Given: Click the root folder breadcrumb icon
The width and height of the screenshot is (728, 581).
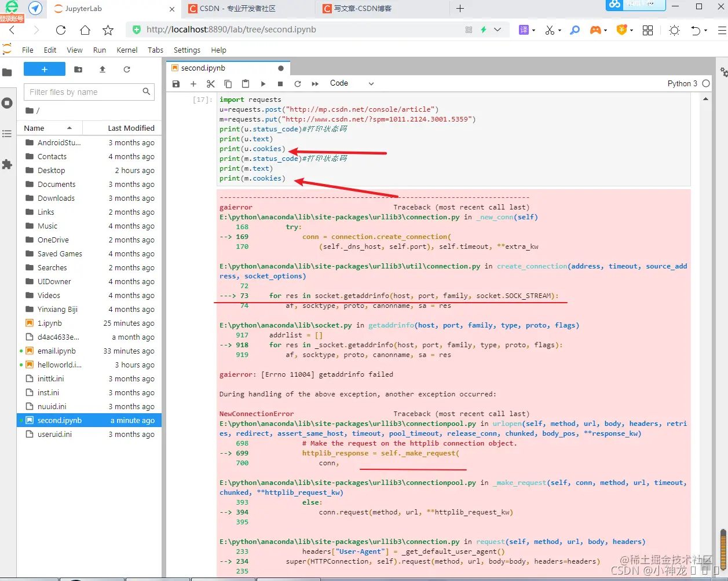Looking at the screenshot, I should pos(30,111).
